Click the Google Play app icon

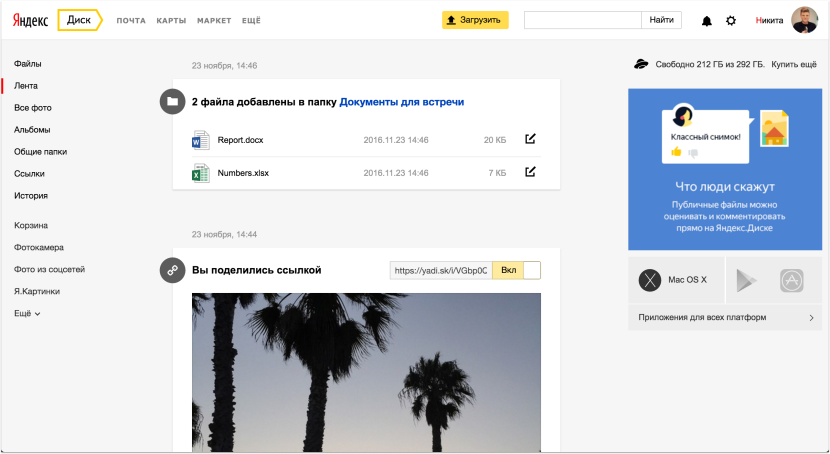(748, 281)
